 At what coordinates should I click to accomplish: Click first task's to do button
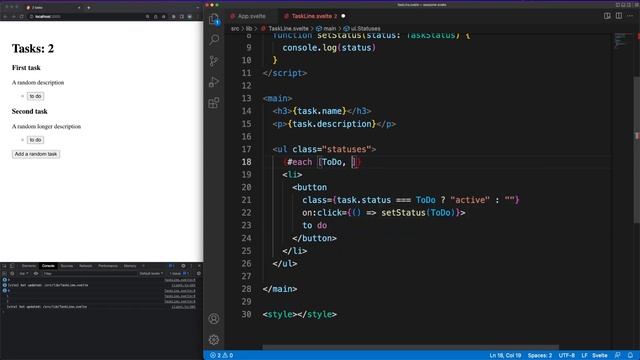(x=36, y=96)
